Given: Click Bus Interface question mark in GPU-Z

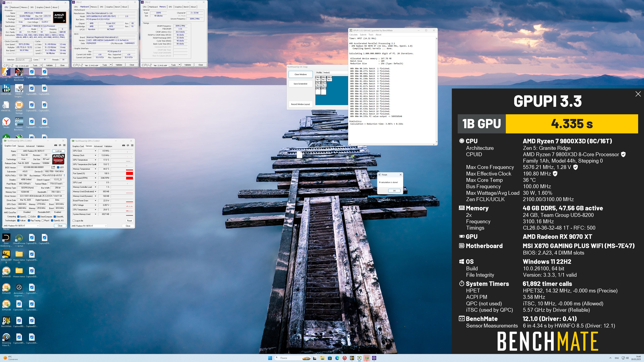Looking at the screenshot, I should click(64, 175).
